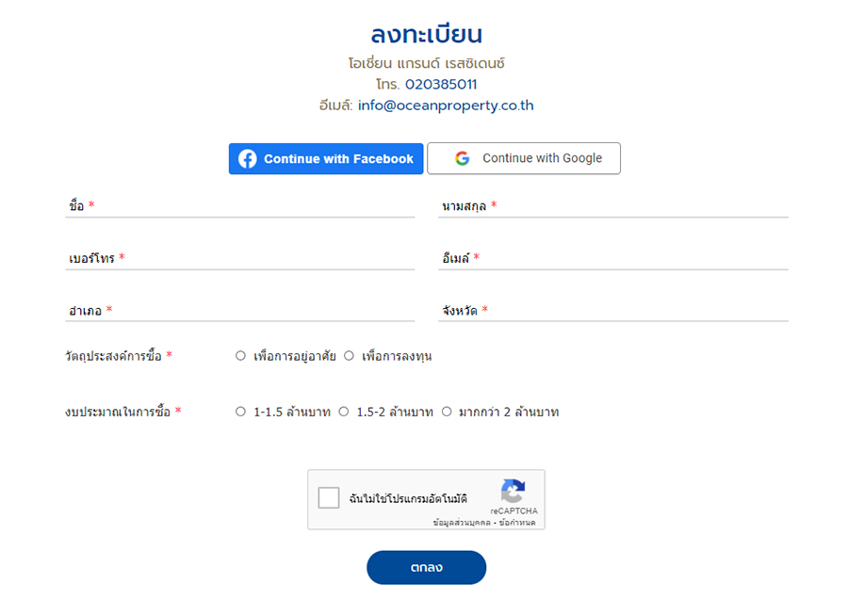The width and height of the screenshot is (848, 616).
Task: Select the "1-1.5 ล้านบาท" budget option
Action: click(241, 412)
